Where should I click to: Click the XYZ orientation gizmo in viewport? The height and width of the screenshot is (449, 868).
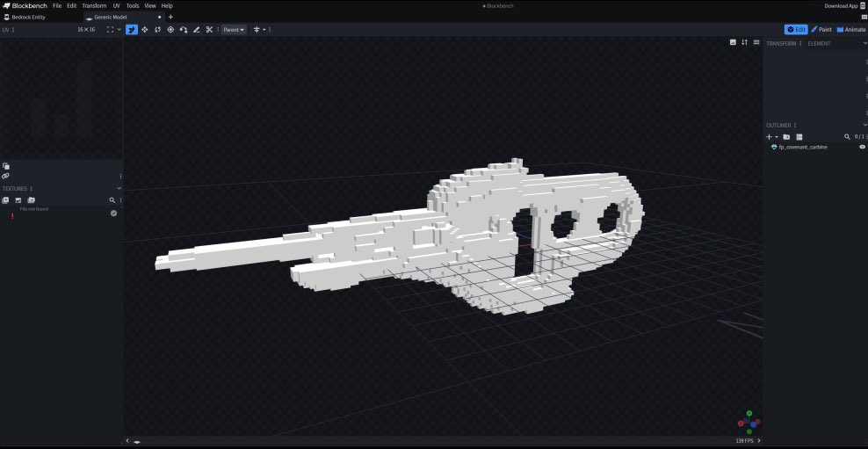coord(749,422)
